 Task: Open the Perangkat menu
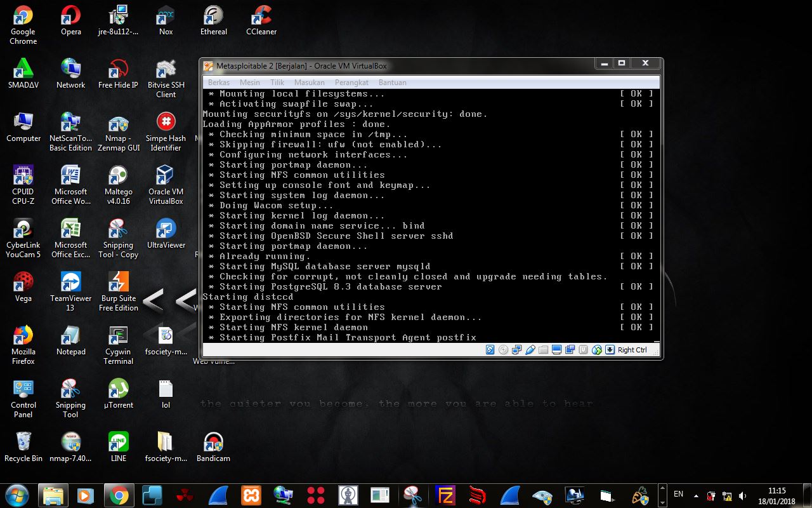click(351, 82)
